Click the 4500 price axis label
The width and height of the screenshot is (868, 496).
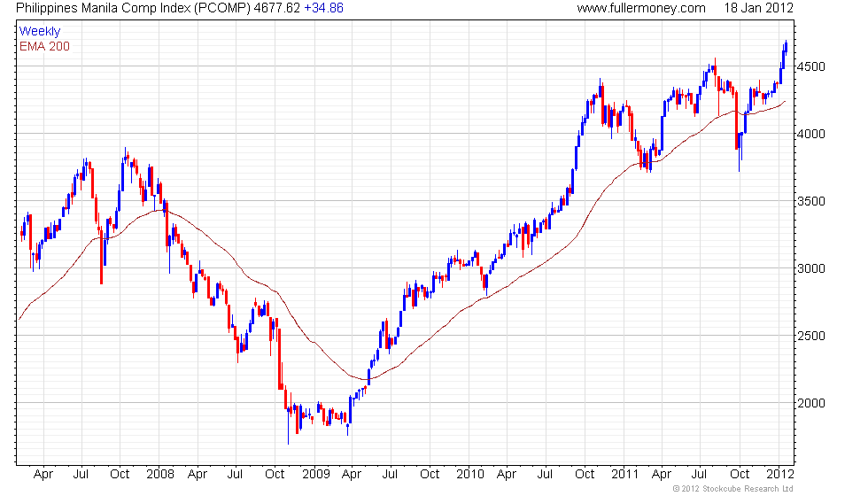coord(811,67)
